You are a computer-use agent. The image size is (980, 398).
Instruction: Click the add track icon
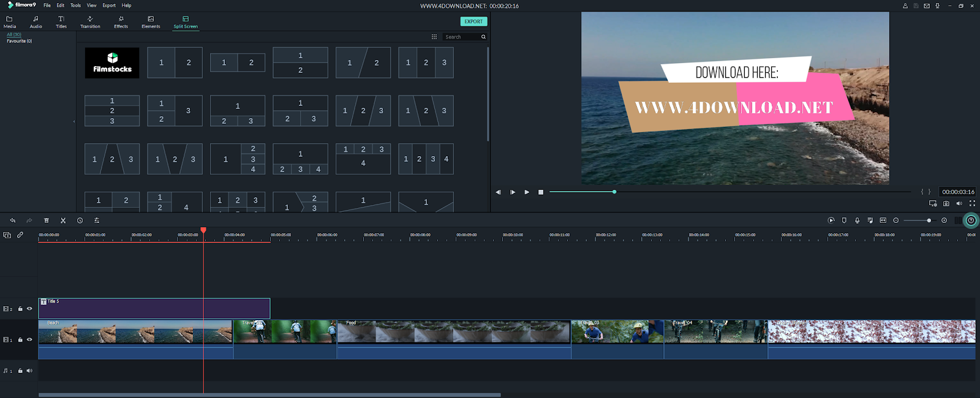coord(7,235)
